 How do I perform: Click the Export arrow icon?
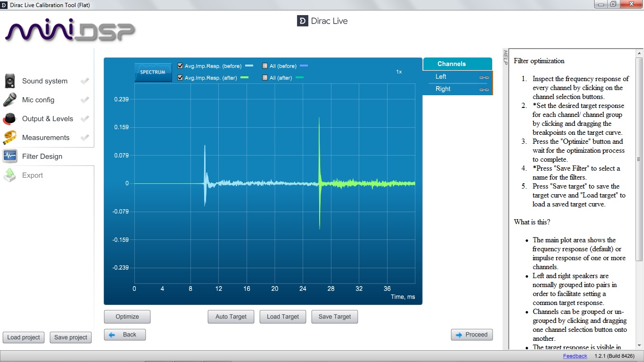click(x=10, y=175)
